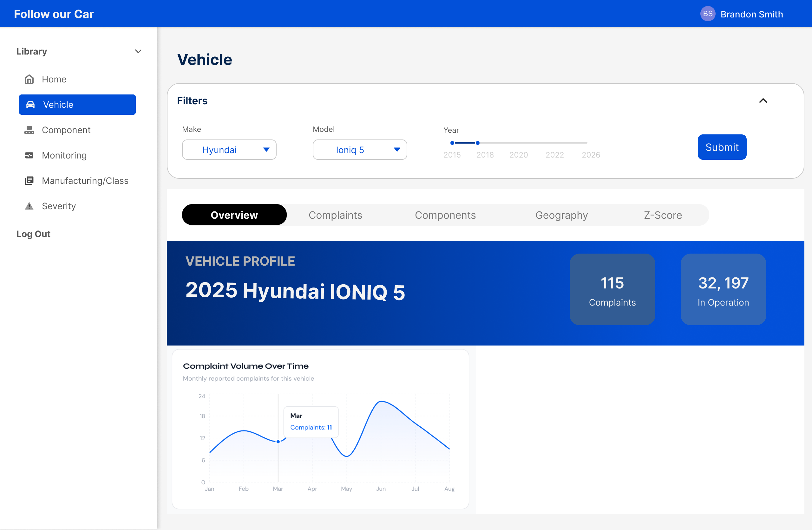Click Log Out
The height and width of the screenshot is (530, 812).
click(x=33, y=234)
